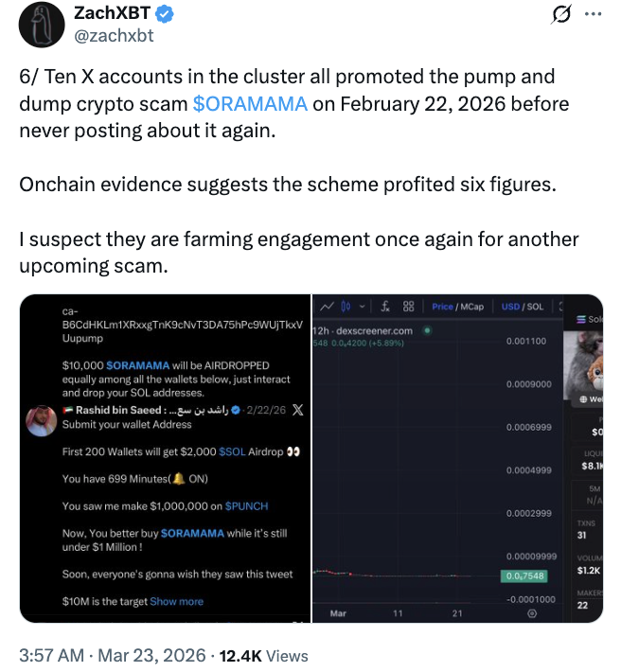The width and height of the screenshot is (621, 672).
Task: Expand the tweet with Show more
Action: pos(176,601)
